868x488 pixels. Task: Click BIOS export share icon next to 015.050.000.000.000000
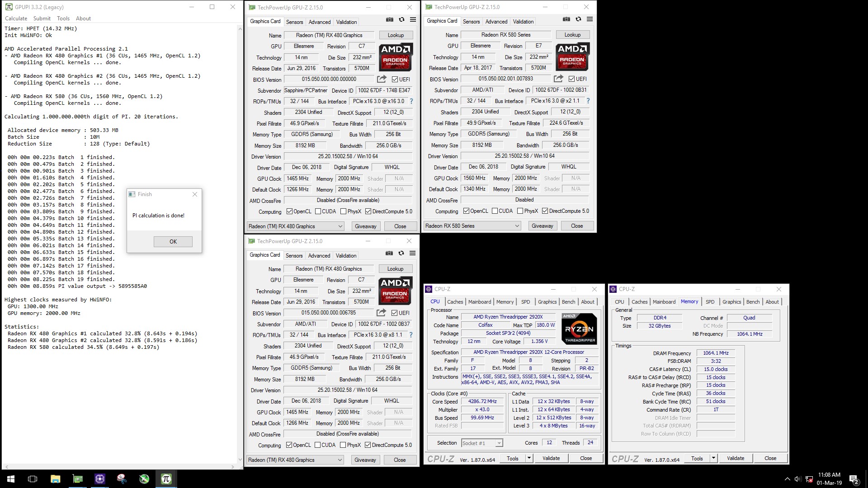point(382,79)
